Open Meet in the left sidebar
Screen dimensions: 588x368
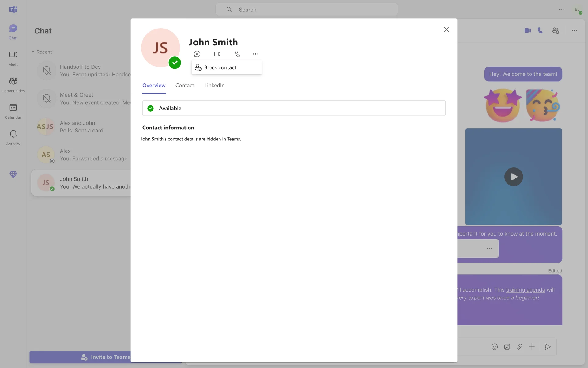13,58
